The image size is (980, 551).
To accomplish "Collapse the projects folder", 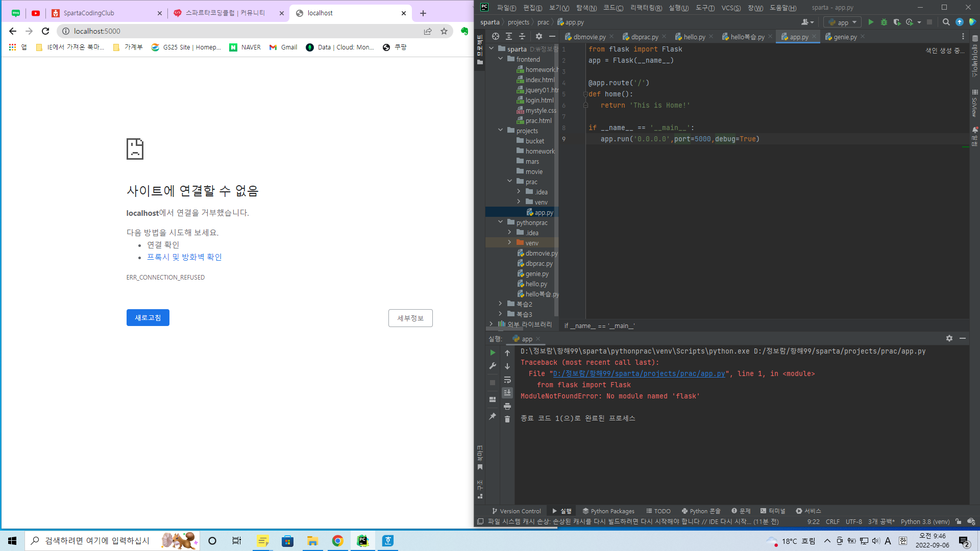I will coord(501,130).
